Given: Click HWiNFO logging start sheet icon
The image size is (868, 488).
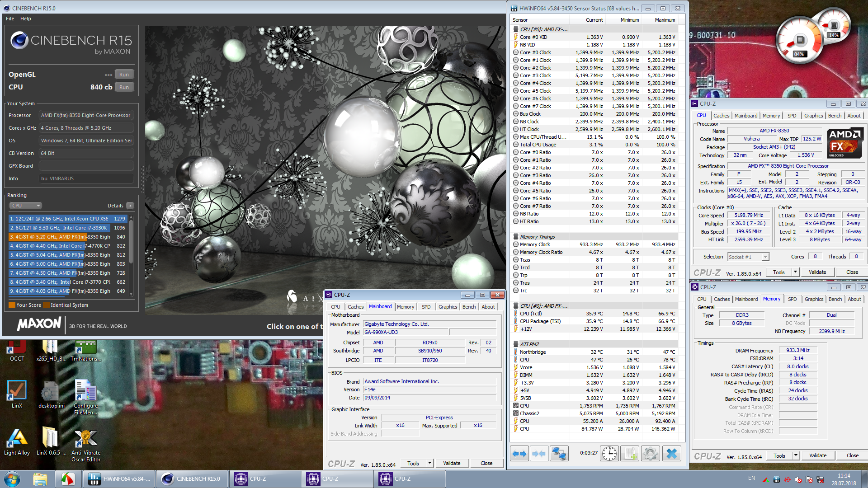Looking at the screenshot, I should coord(630,454).
